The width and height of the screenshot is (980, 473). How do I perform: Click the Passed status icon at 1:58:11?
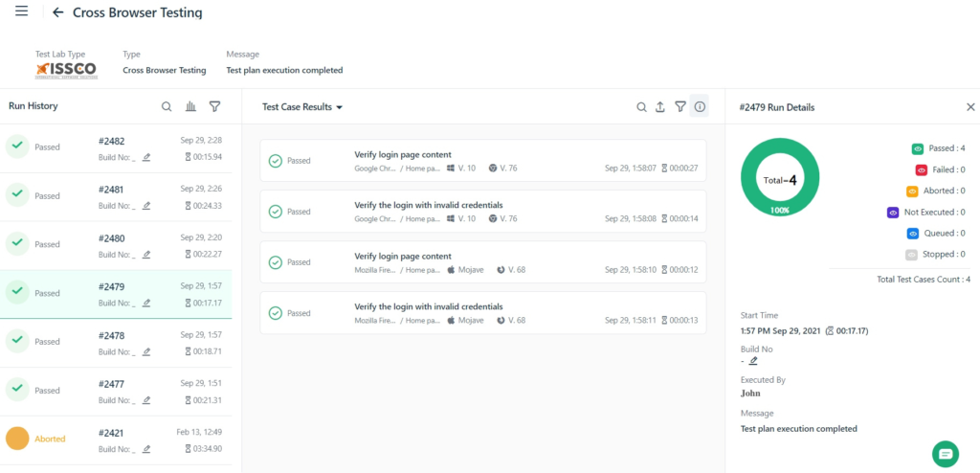coord(275,313)
